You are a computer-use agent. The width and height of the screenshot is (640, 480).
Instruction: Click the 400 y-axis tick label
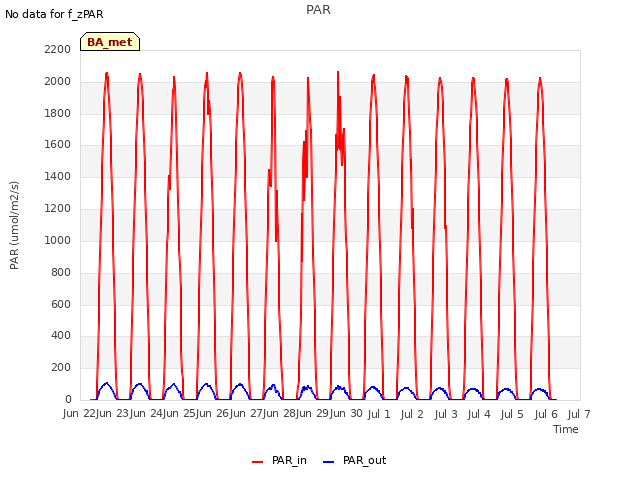click(x=61, y=336)
